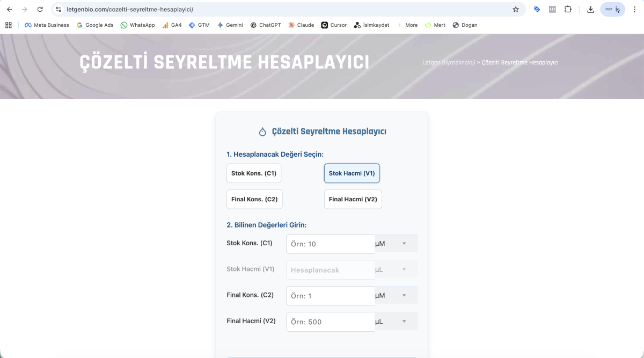The image size is (644, 358).
Task: Open the Extensions puzzle-piece icon
Action: click(568, 9)
